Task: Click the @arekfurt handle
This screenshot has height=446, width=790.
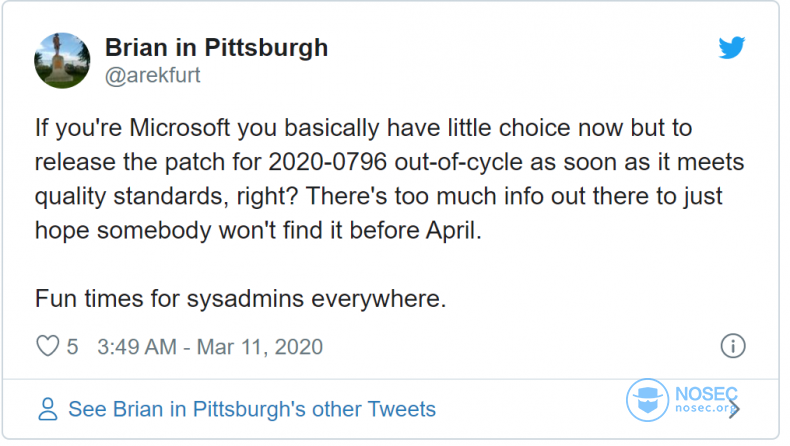Action: click(x=153, y=76)
